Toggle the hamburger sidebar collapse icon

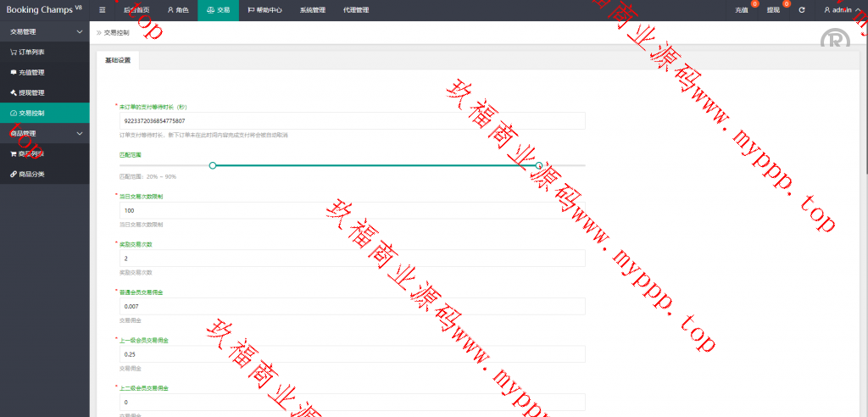pos(103,10)
